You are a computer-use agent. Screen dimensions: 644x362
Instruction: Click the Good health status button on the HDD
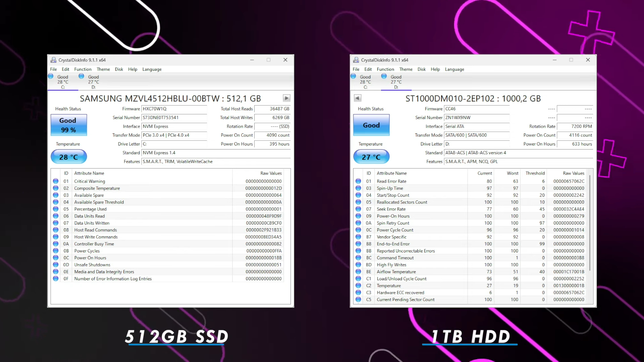pyautogui.click(x=371, y=125)
